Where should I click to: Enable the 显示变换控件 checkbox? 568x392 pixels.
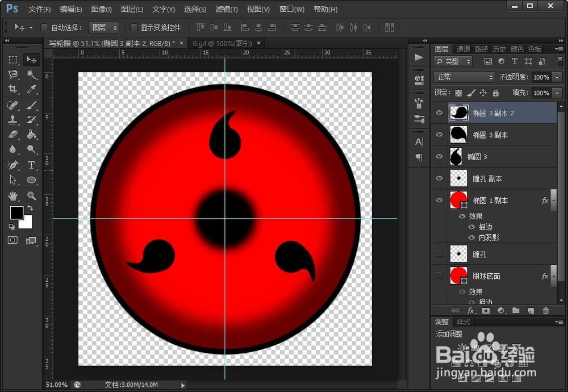(x=133, y=27)
